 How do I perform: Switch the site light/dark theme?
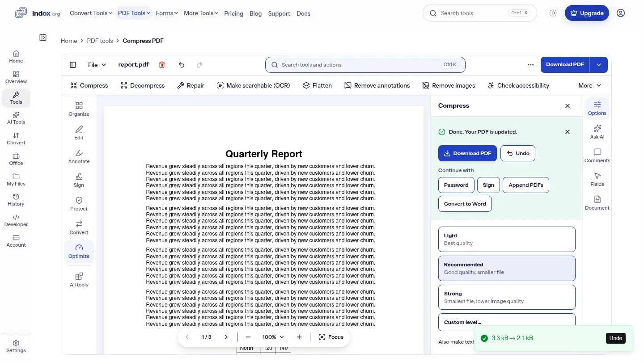click(553, 13)
